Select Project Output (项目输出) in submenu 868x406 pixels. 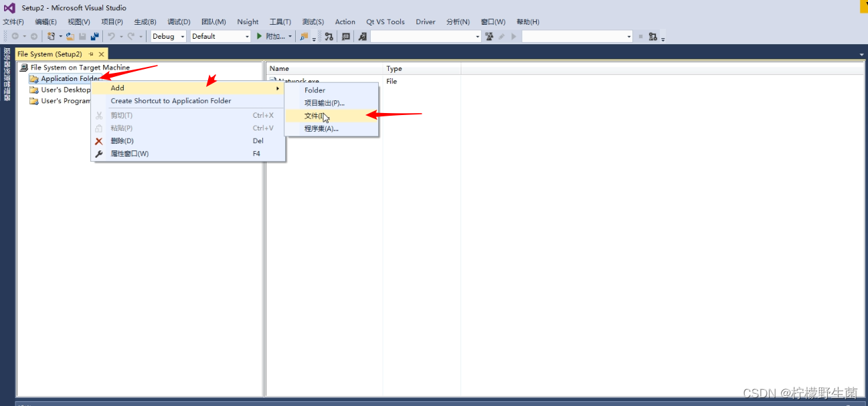tap(332, 103)
